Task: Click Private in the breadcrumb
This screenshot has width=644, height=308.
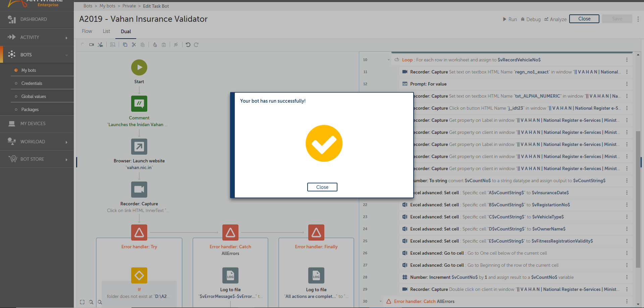Action: [129, 6]
